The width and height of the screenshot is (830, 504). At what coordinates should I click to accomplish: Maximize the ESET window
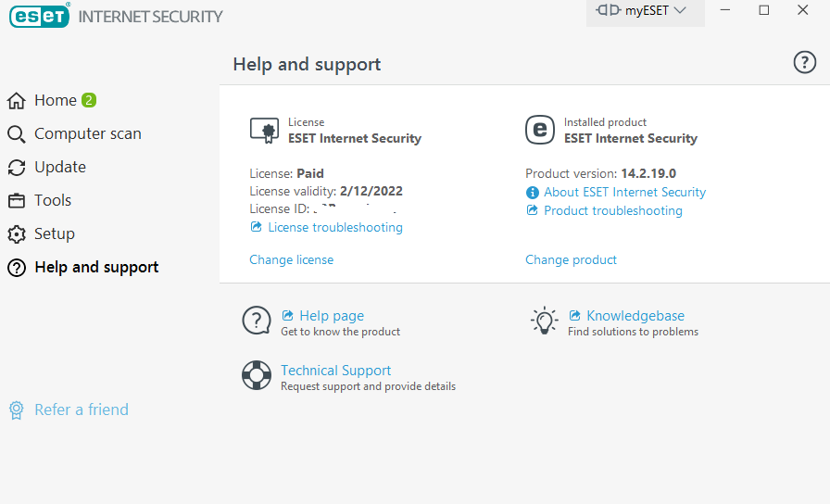click(764, 10)
